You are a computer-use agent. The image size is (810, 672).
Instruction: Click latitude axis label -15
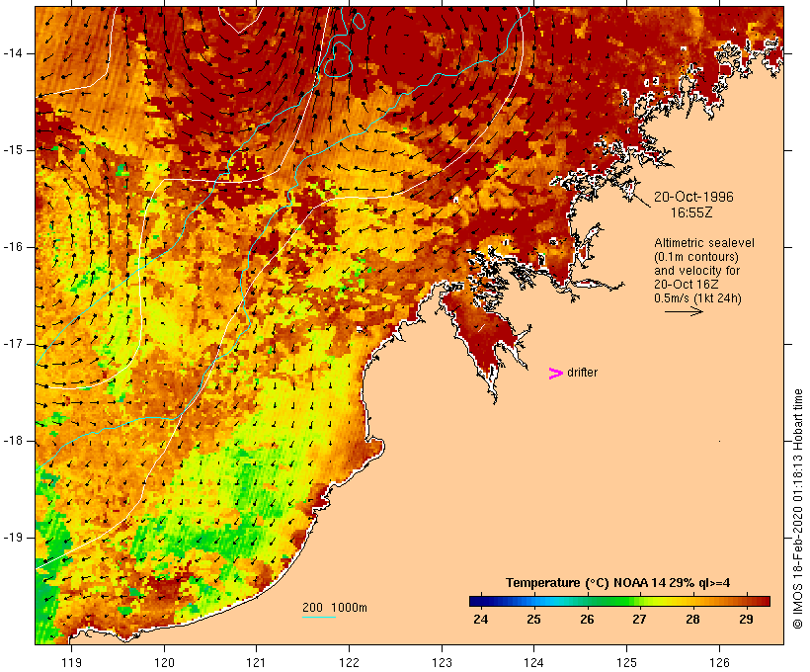pyautogui.click(x=13, y=150)
